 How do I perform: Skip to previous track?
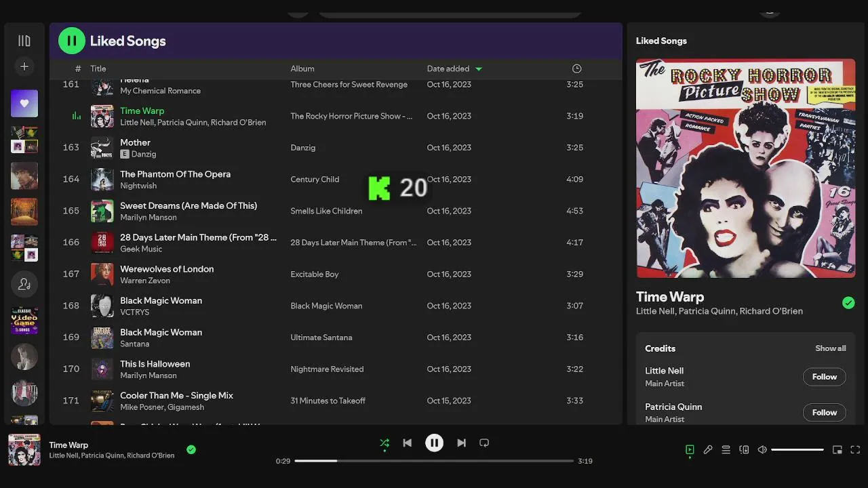(x=407, y=443)
